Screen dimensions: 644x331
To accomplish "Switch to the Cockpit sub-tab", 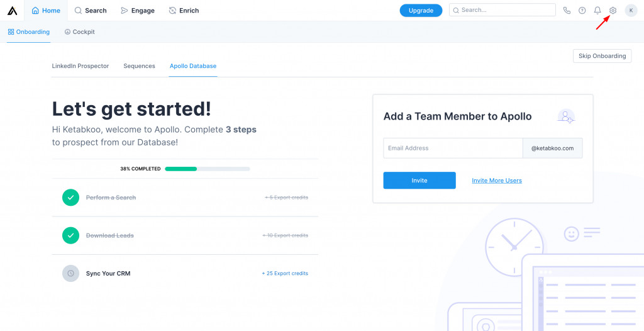I will (x=80, y=32).
